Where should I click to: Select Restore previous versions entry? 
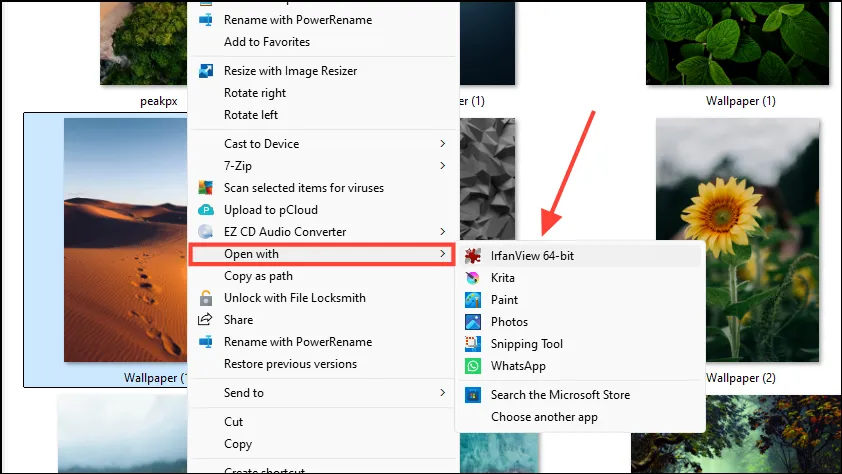291,364
